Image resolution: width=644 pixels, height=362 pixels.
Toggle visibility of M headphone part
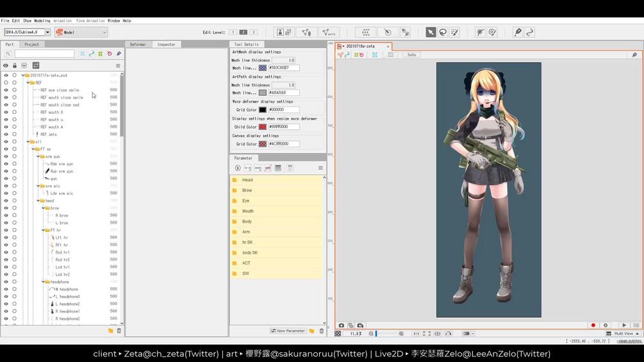(x=6, y=290)
